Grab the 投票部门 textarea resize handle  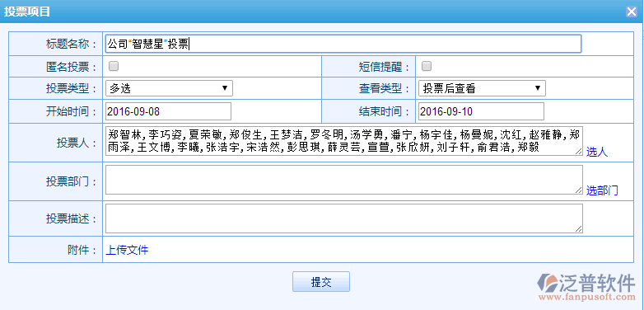coord(579,190)
